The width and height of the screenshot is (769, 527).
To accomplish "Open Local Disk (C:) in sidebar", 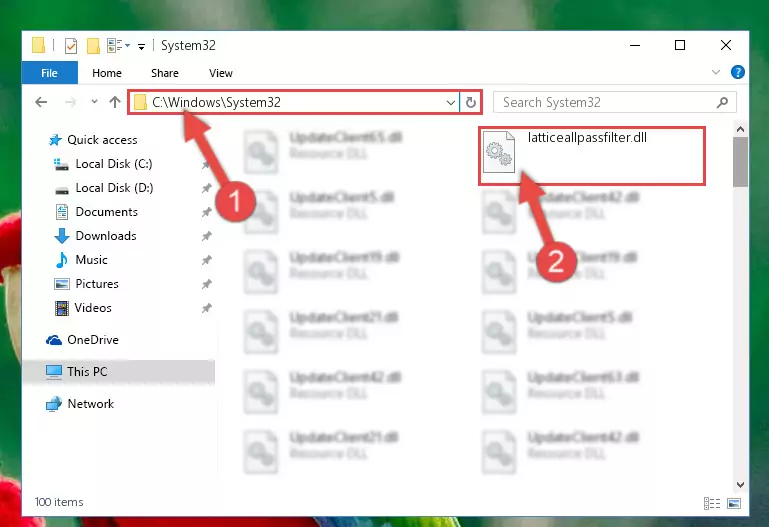I will tap(103, 164).
